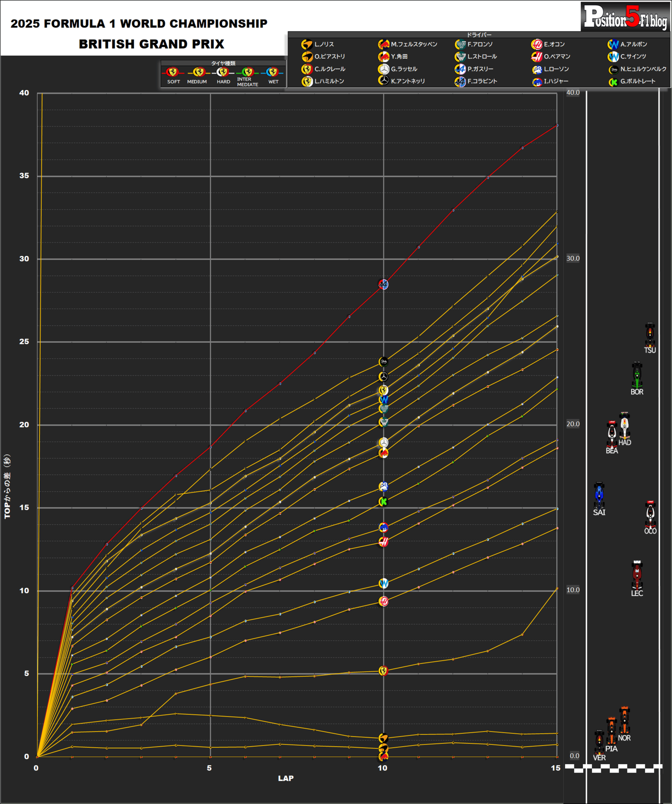
Task: Select the C.サインツ legend icon
Action: point(613,57)
